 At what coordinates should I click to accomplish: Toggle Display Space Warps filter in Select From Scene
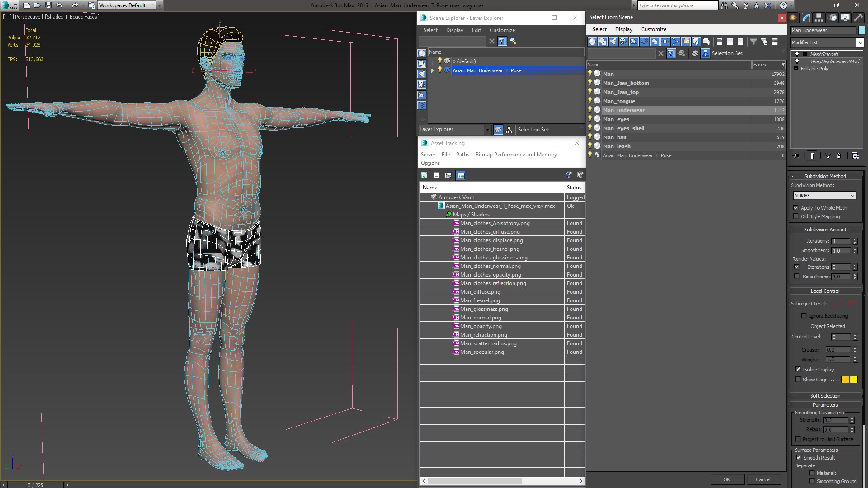pos(644,42)
